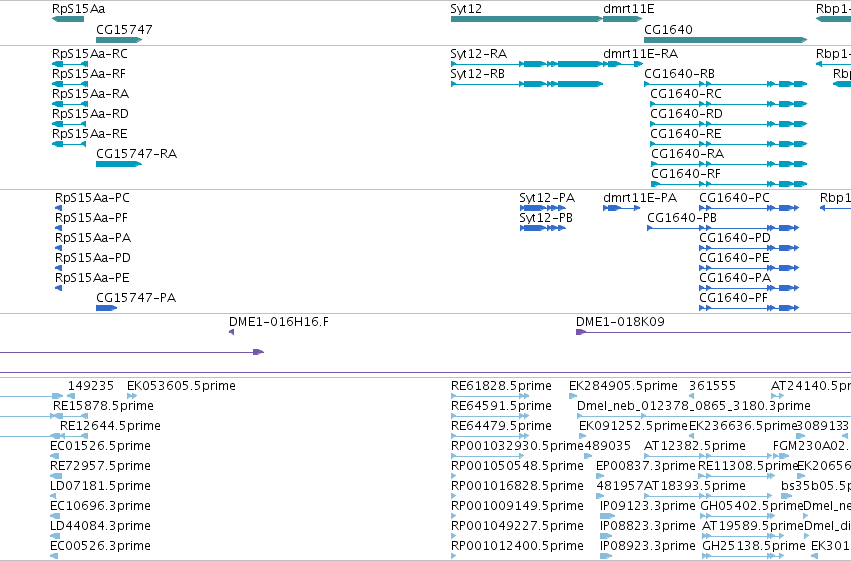This screenshot has height=561, width=851.
Task: Select transcript CG15747-RA
Action: pos(136,154)
